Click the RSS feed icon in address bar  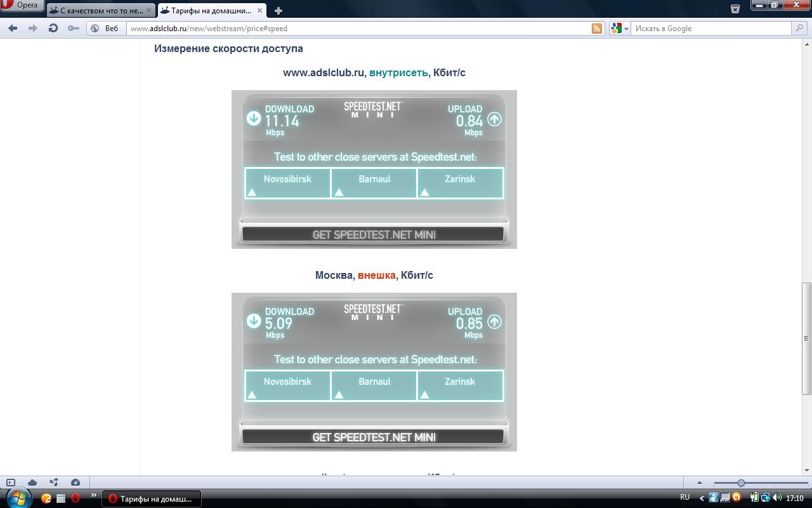[597, 29]
